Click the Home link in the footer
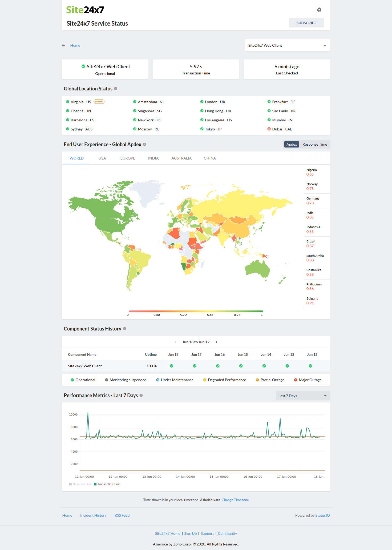The image size is (392, 550). pos(67,515)
